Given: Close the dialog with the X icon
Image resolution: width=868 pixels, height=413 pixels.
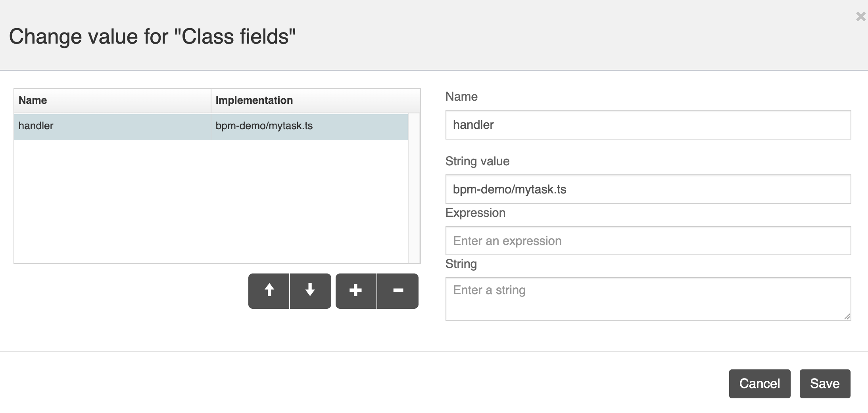Looking at the screenshot, I should (860, 17).
